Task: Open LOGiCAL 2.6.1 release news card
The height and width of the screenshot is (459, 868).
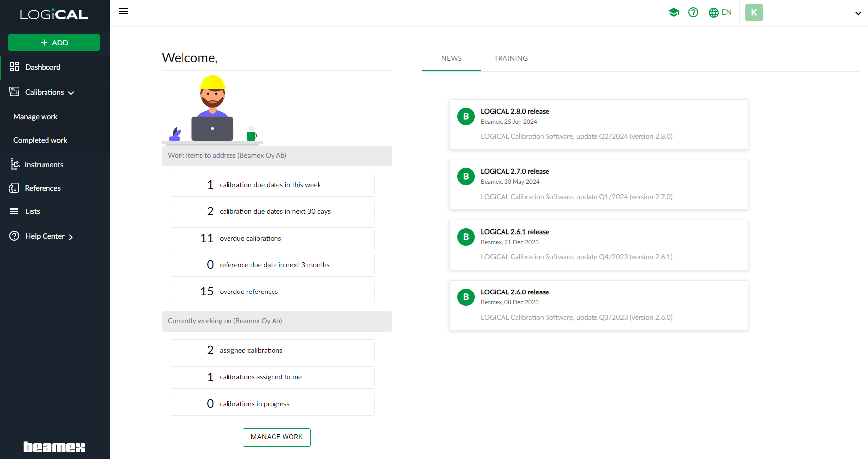Action: point(598,245)
